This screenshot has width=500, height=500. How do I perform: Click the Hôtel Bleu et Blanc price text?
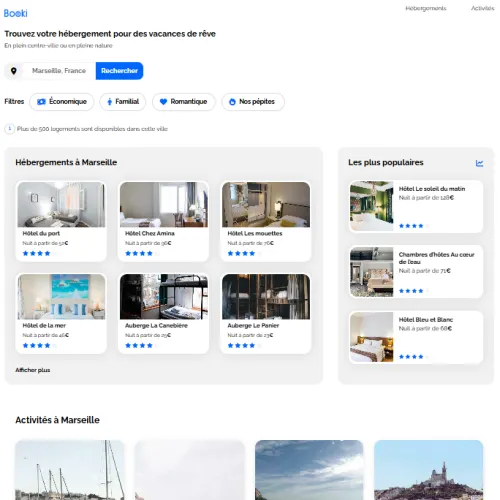click(x=425, y=328)
